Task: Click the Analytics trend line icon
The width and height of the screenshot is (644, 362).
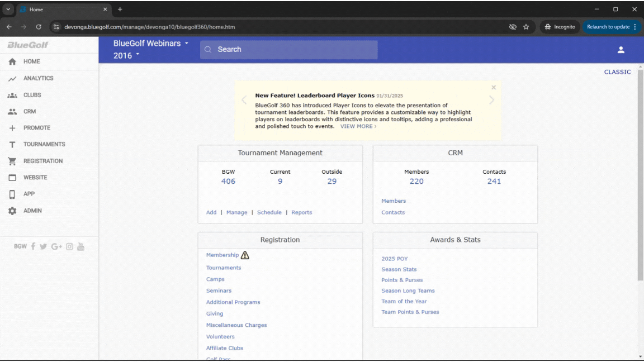Action: click(x=12, y=78)
